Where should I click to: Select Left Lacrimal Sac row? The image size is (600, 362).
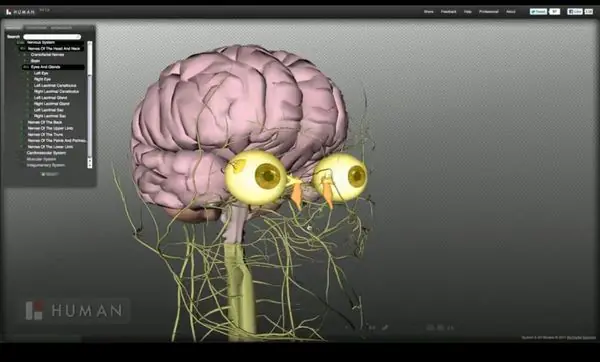49,110
